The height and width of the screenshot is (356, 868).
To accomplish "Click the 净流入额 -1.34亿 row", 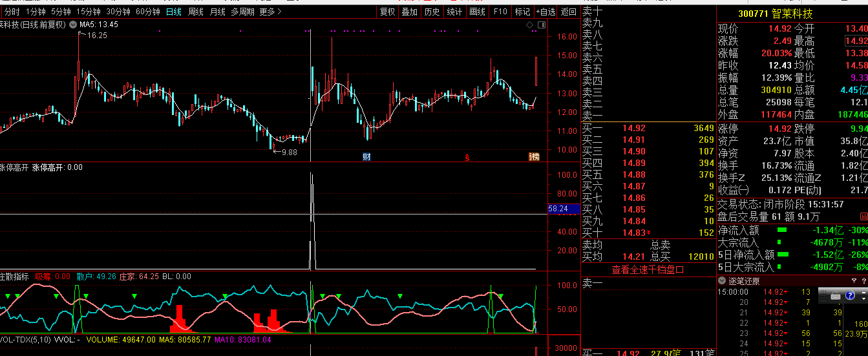I will click(x=792, y=230).
